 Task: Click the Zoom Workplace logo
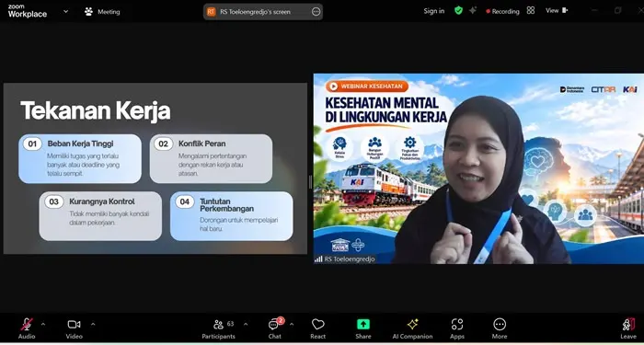(27, 11)
